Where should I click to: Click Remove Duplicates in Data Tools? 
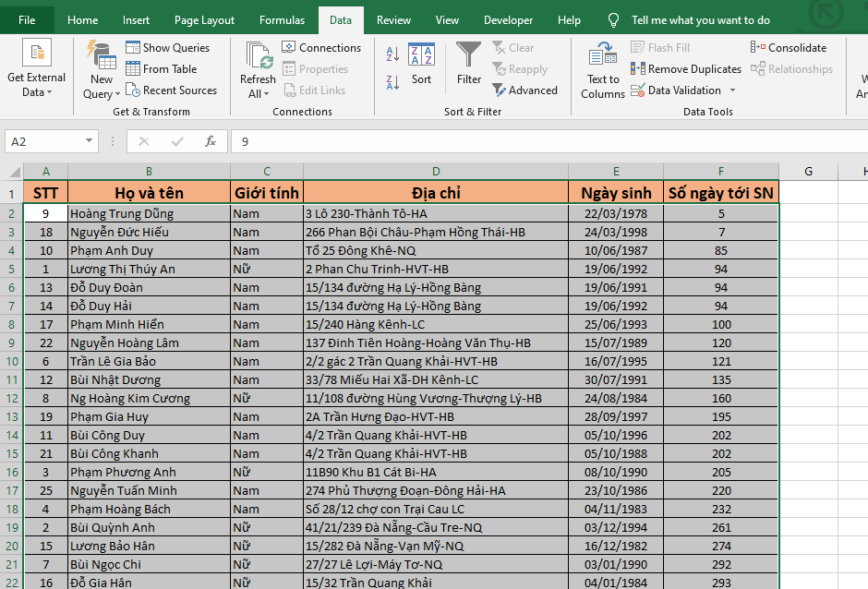click(x=686, y=69)
